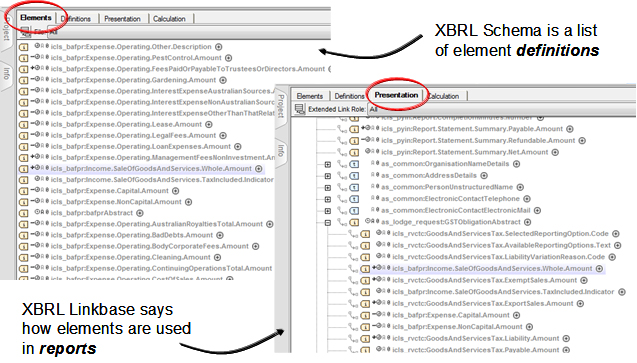Open the Definitions tab in the linkbase window
The height and width of the screenshot is (363, 637).
pyautogui.click(x=349, y=96)
